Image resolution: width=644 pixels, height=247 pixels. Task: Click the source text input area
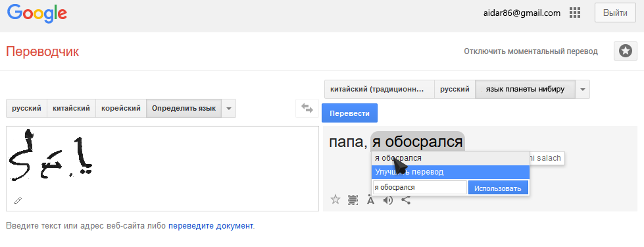(162, 169)
